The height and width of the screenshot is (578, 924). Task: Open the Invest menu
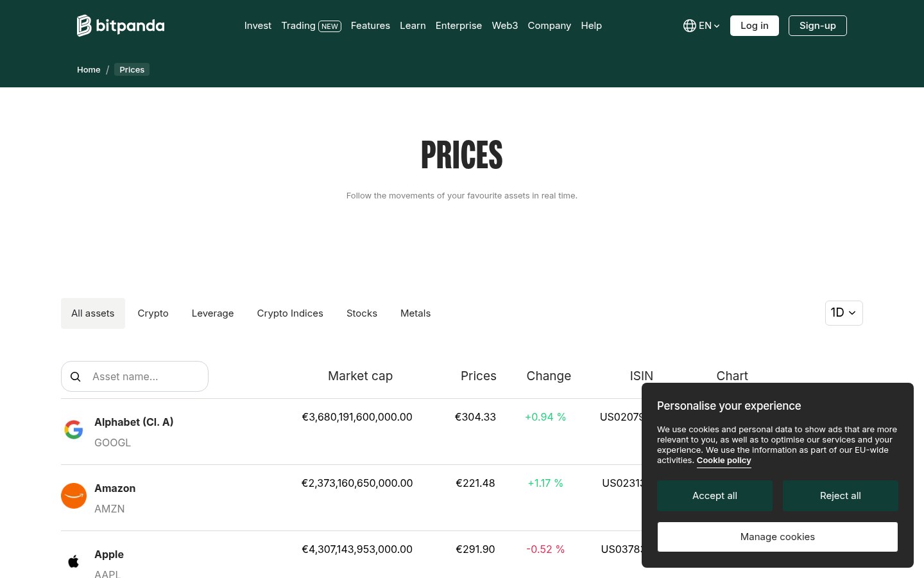[258, 26]
